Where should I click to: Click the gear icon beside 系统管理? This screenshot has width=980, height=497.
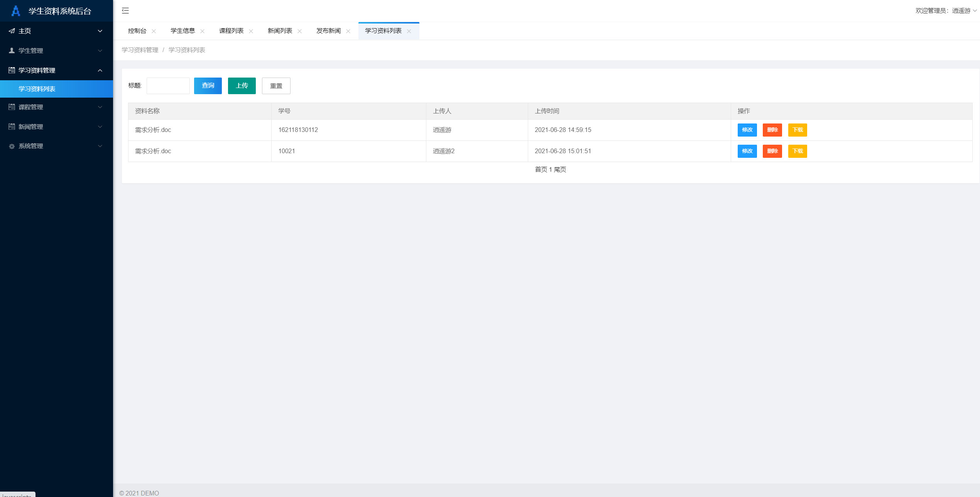click(12, 146)
